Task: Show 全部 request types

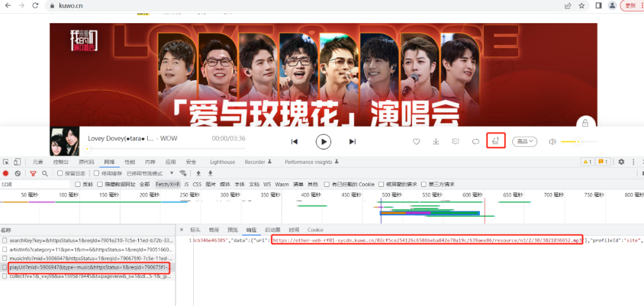Action: tap(144, 184)
